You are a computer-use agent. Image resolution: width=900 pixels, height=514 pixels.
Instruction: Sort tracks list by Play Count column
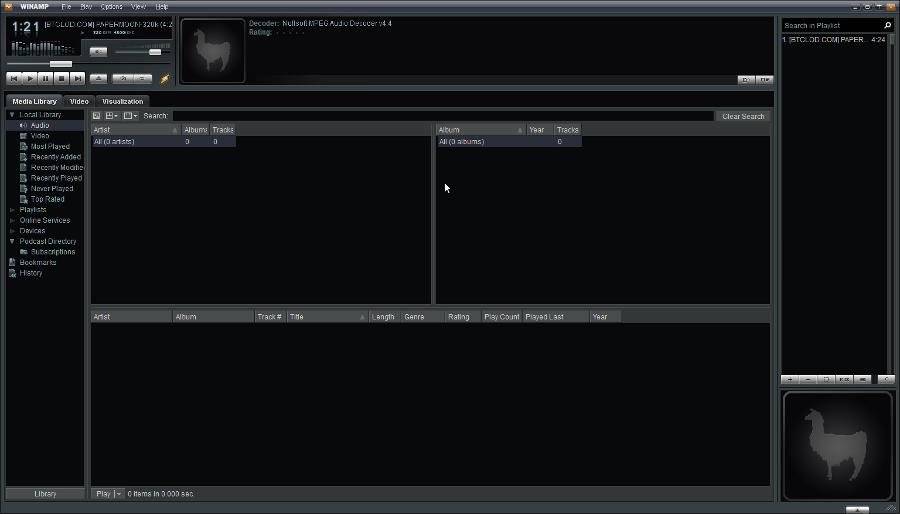pos(501,317)
